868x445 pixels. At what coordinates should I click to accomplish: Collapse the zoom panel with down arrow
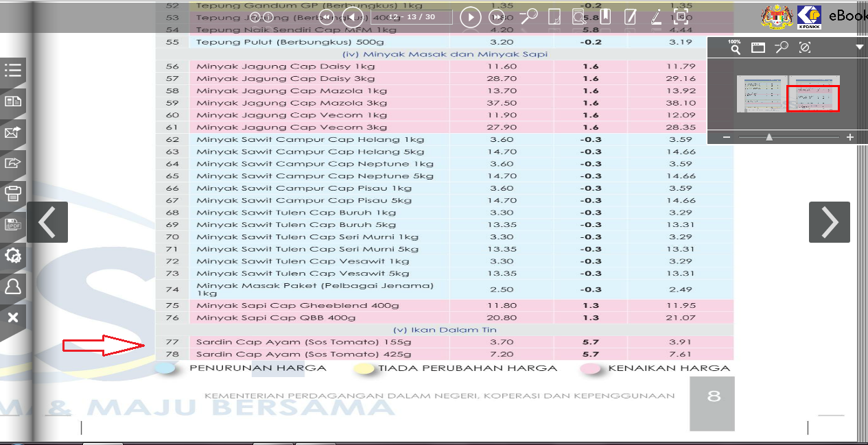859,47
